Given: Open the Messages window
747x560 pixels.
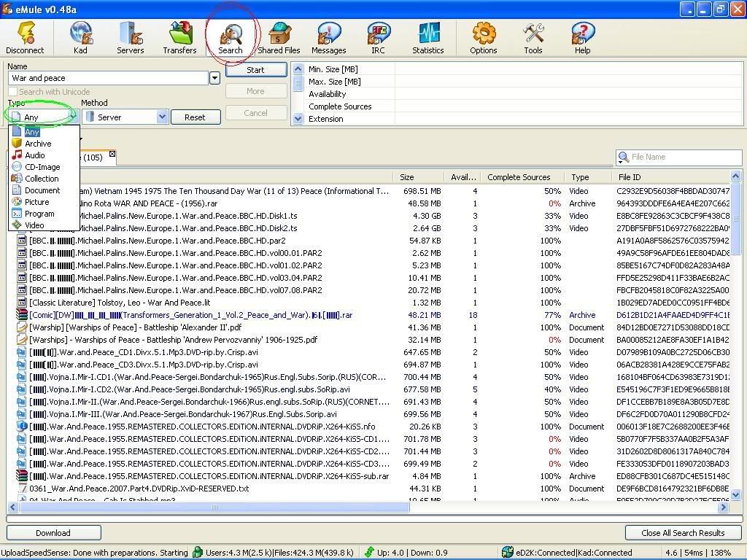Looking at the screenshot, I should pos(328,38).
